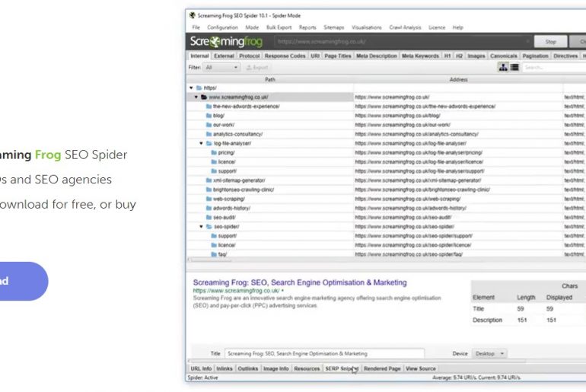This screenshot has width=586, height=392.
Task: Select address ending /seo-spider/licence/
Action: pos(413,245)
